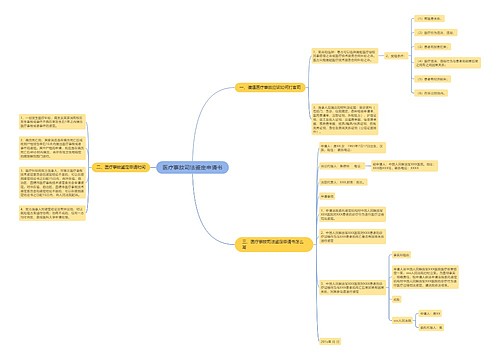The height and width of the screenshot is (360, 500).
Task: Click the 申请事项 node
Action: point(327,197)
